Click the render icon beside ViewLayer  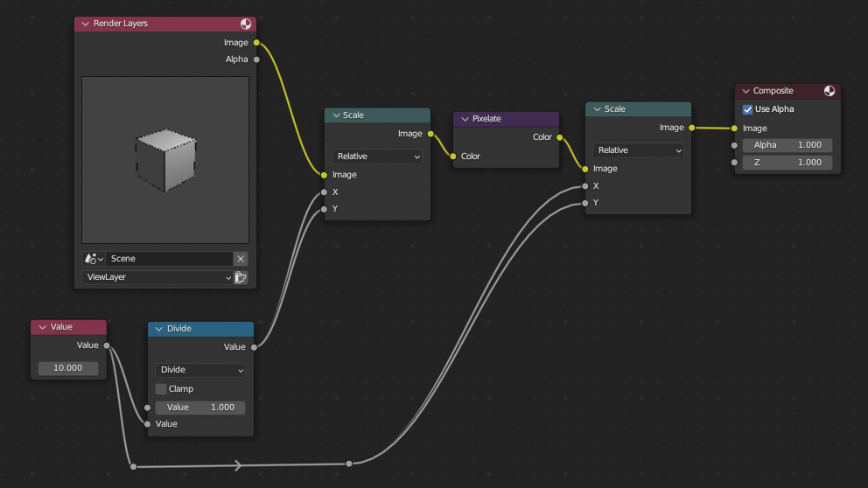click(241, 277)
